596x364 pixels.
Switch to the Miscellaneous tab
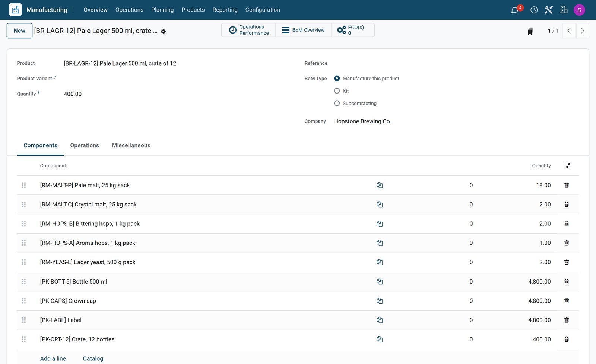[131, 145]
